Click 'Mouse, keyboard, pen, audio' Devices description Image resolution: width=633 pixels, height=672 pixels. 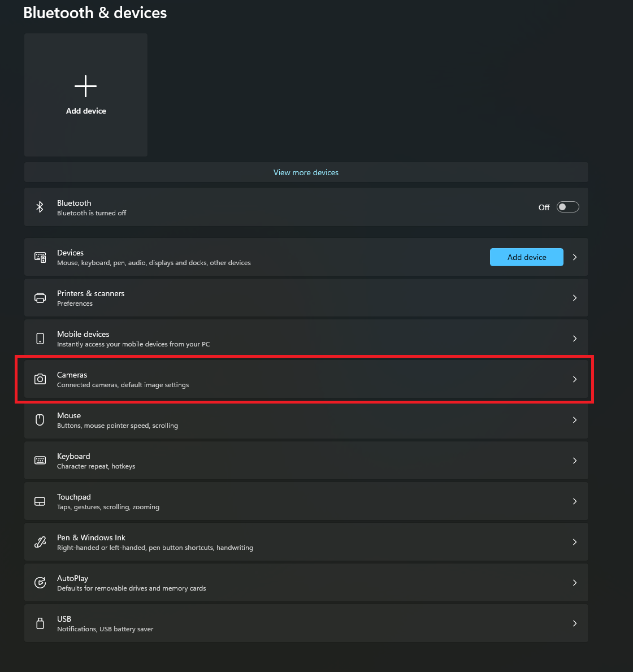(x=154, y=263)
